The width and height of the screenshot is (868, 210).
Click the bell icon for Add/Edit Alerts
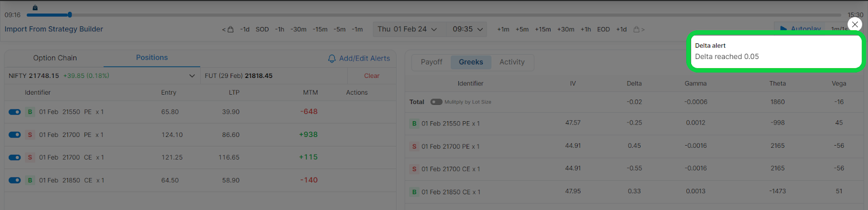tap(332, 58)
